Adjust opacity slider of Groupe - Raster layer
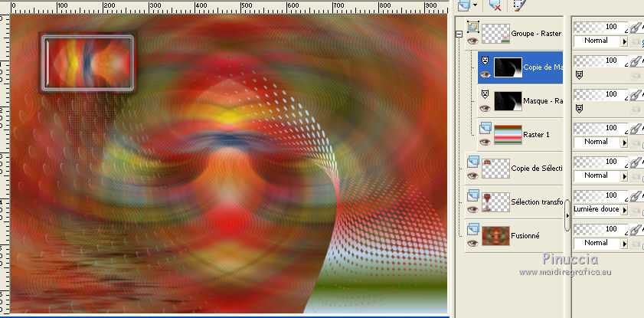 pos(600,27)
